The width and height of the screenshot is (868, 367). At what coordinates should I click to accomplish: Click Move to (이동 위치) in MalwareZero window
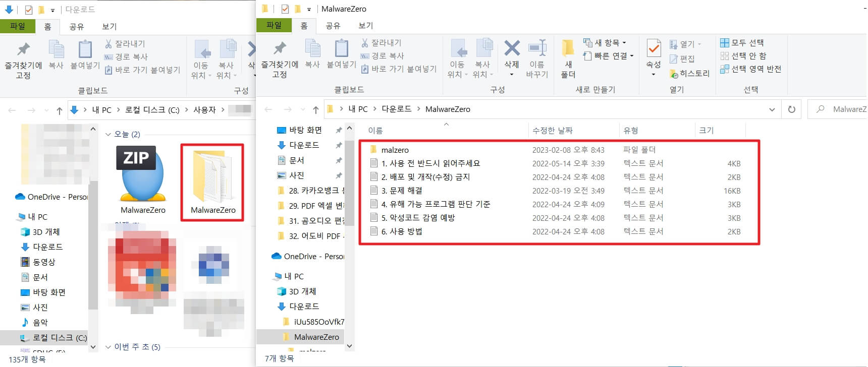457,58
